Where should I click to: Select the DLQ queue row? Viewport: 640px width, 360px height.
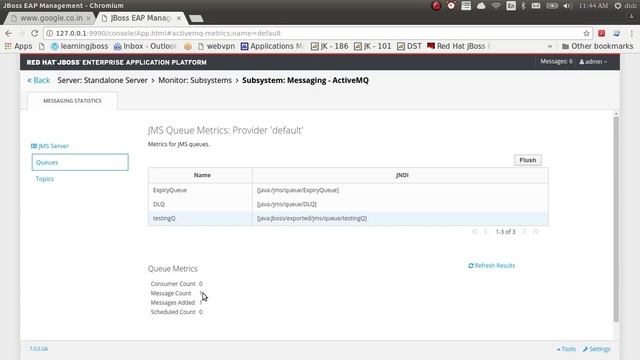(348, 204)
